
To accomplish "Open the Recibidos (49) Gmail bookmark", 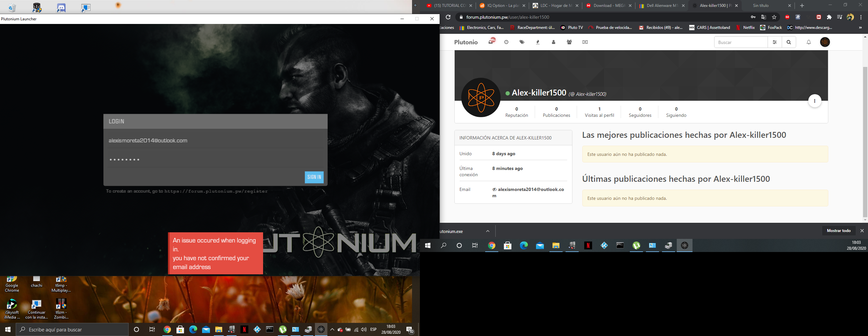I will pyautogui.click(x=661, y=28).
